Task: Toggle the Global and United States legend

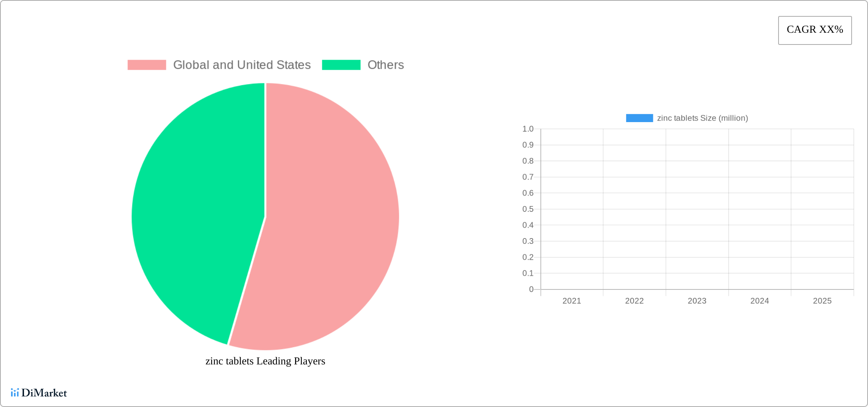Action: click(219, 65)
